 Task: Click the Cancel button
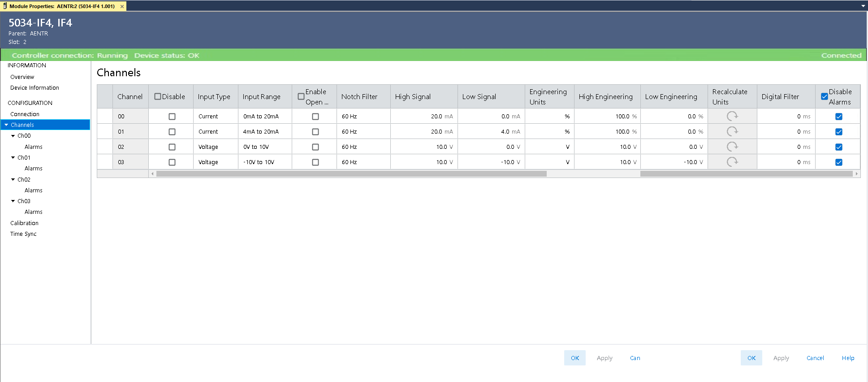[x=815, y=358]
